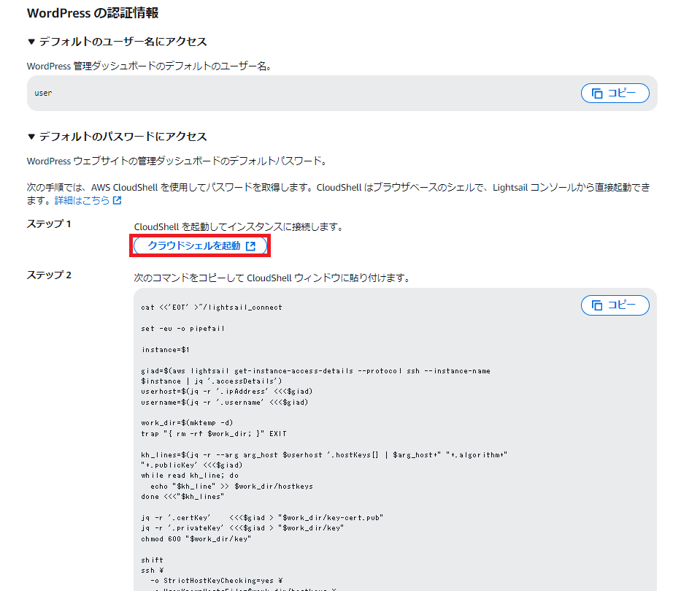Click the 'trap' EXIT code line

point(214,433)
